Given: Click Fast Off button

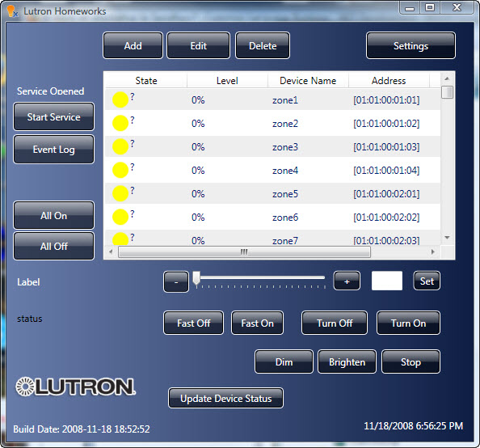Looking at the screenshot, I should [193, 323].
